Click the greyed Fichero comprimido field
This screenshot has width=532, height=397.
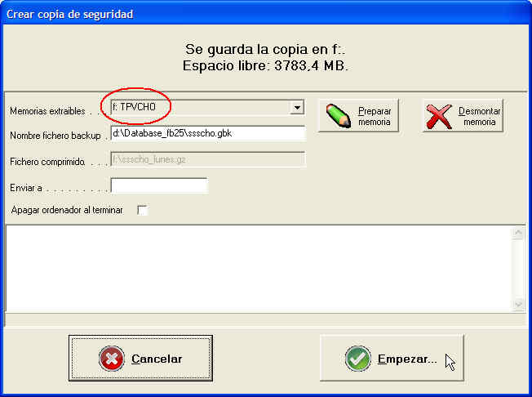[x=208, y=159]
